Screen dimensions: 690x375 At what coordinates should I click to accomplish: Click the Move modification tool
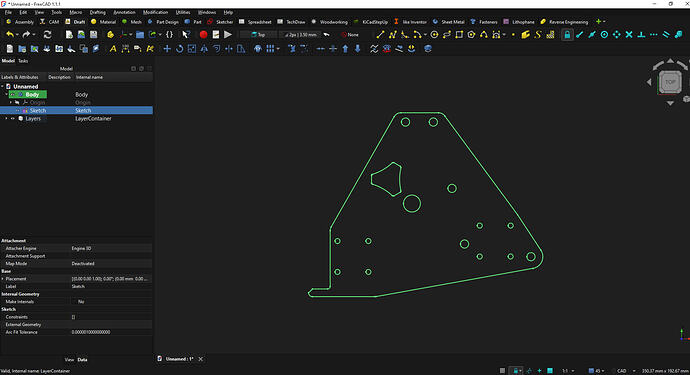coord(167,49)
